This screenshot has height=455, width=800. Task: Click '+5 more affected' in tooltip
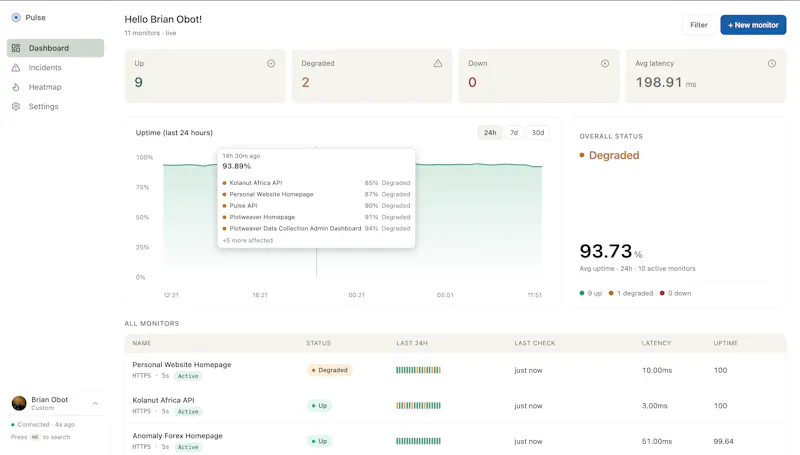click(x=247, y=240)
